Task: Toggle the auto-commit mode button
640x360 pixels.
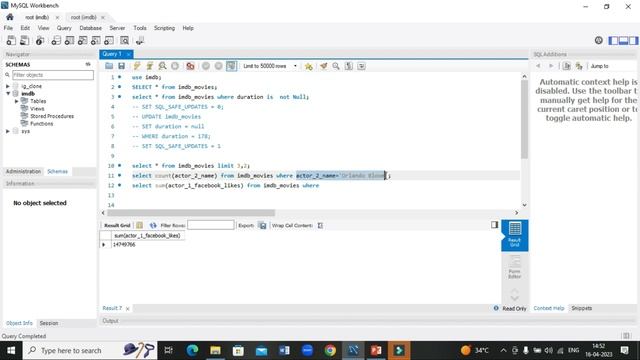Action: pos(231,66)
